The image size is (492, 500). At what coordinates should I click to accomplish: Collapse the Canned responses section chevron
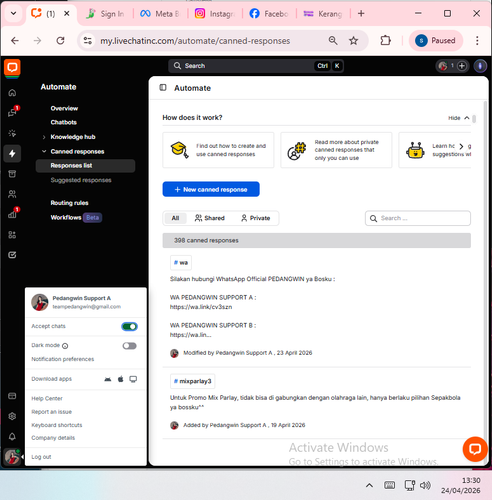point(44,151)
